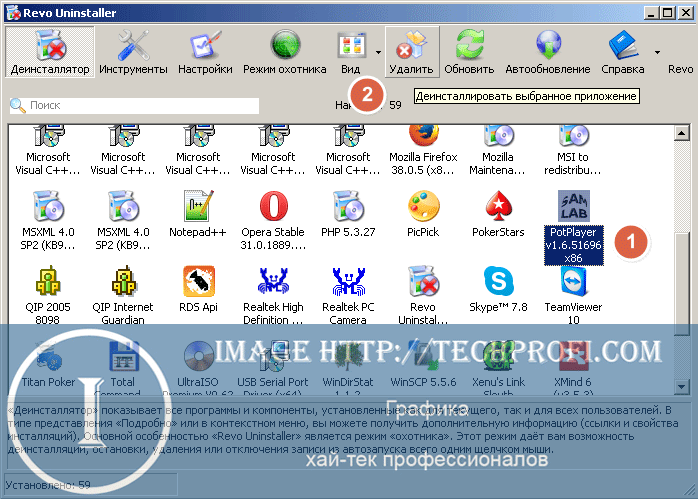
Task: Expand the Справка dropdown arrow
Action: tap(657, 52)
